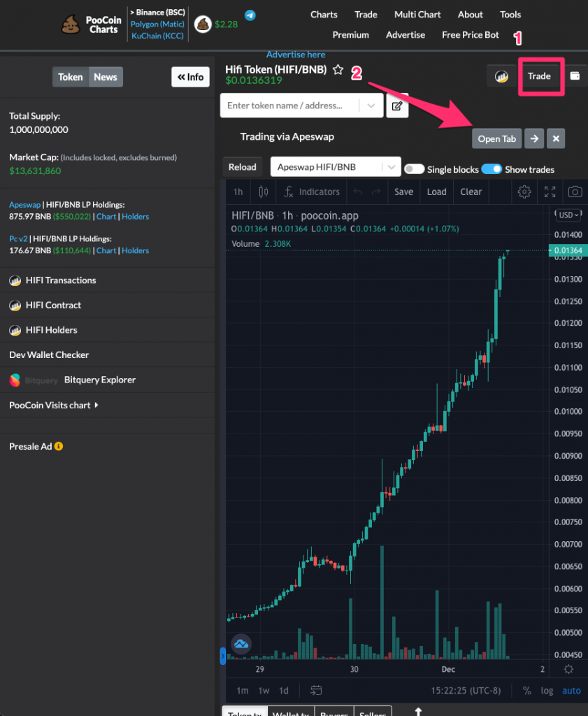Change the candlestick chart style icon
Screen dimensions: 588x716
pyautogui.click(x=264, y=192)
